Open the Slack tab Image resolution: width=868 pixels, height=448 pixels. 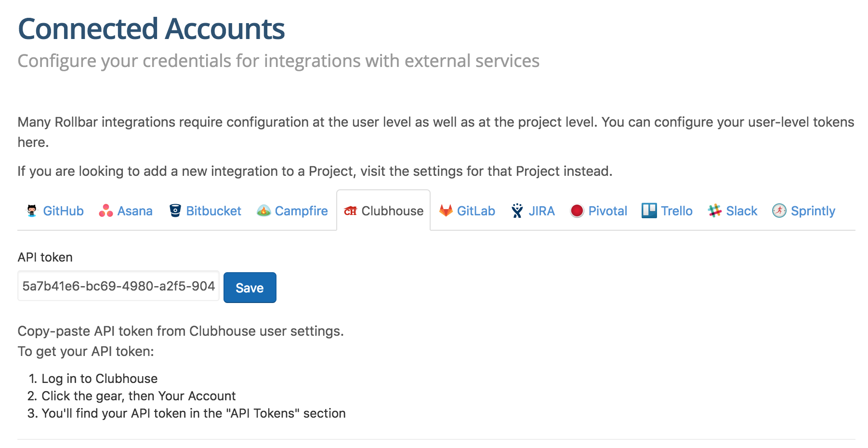tap(733, 211)
